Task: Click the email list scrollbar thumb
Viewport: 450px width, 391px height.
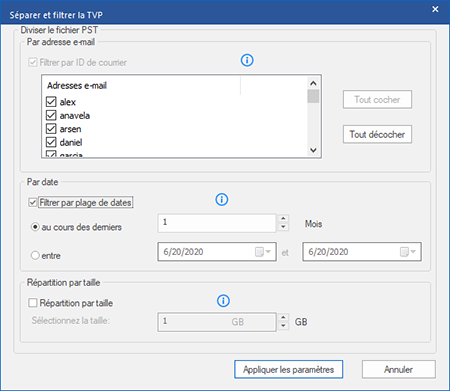Action: coord(313,96)
